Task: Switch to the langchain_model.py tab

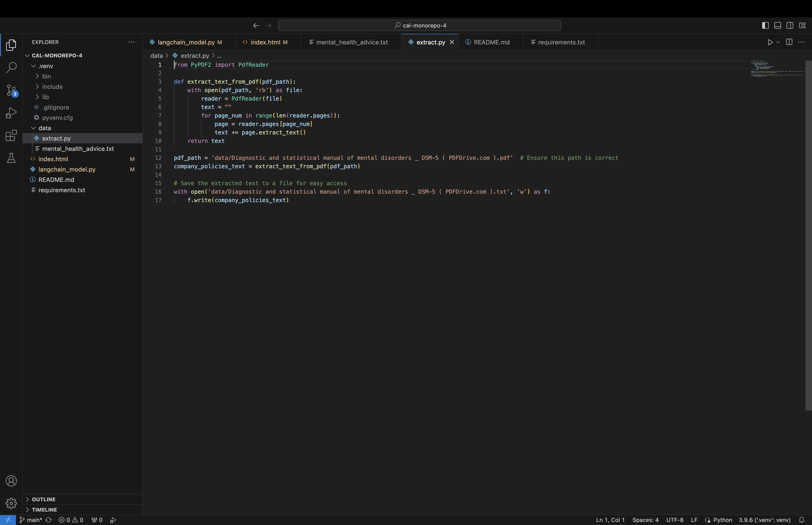Action: pyautogui.click(x=186, y=42)
